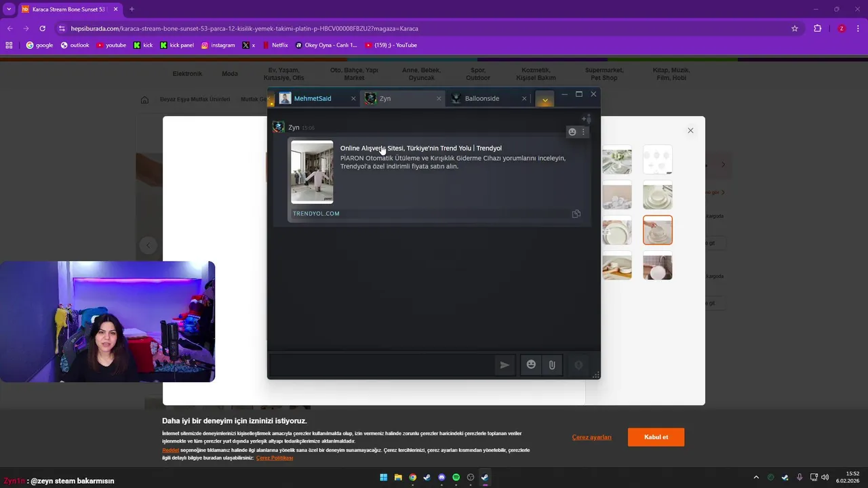Open Windows Start menu

coord(384,477)
